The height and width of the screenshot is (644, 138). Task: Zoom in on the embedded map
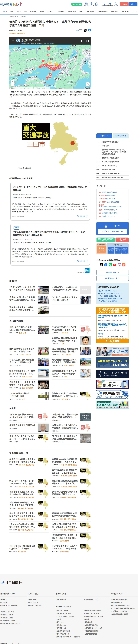coord(13,81)
